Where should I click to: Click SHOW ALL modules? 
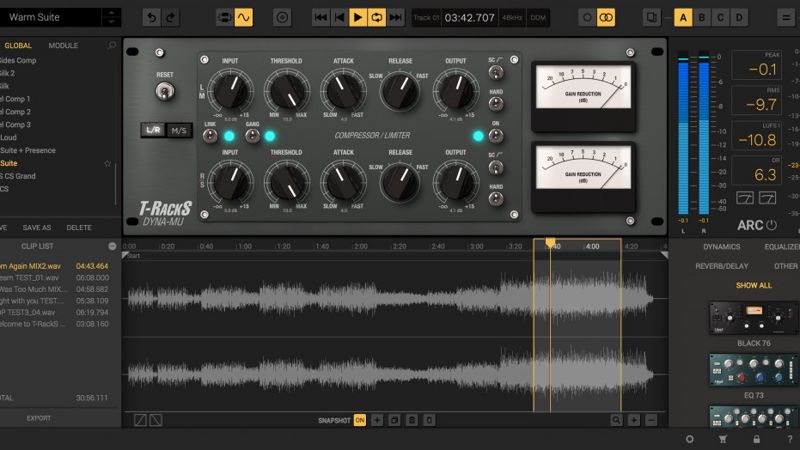(754, 286)
